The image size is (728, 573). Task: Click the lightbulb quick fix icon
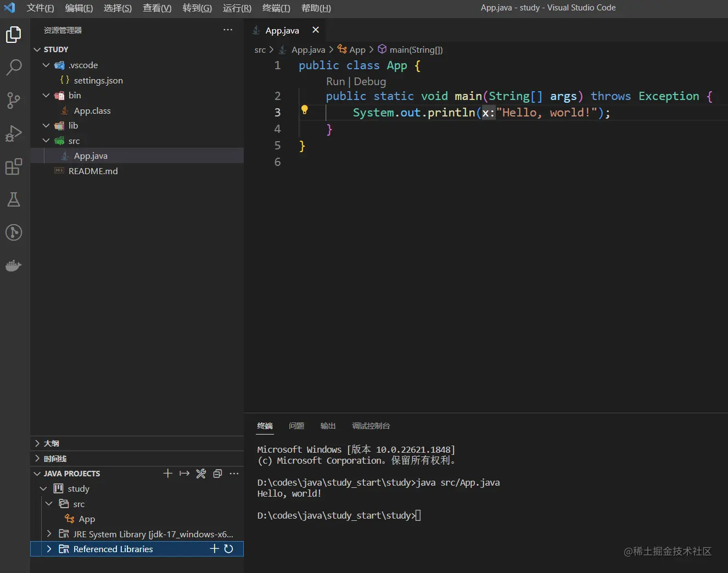[305, 110]
